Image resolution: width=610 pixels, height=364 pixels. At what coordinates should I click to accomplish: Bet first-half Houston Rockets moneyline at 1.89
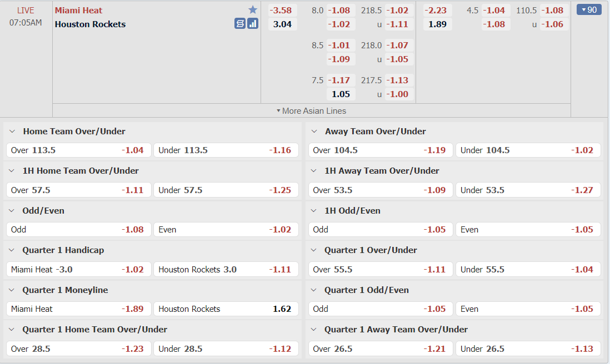[438, 24]
